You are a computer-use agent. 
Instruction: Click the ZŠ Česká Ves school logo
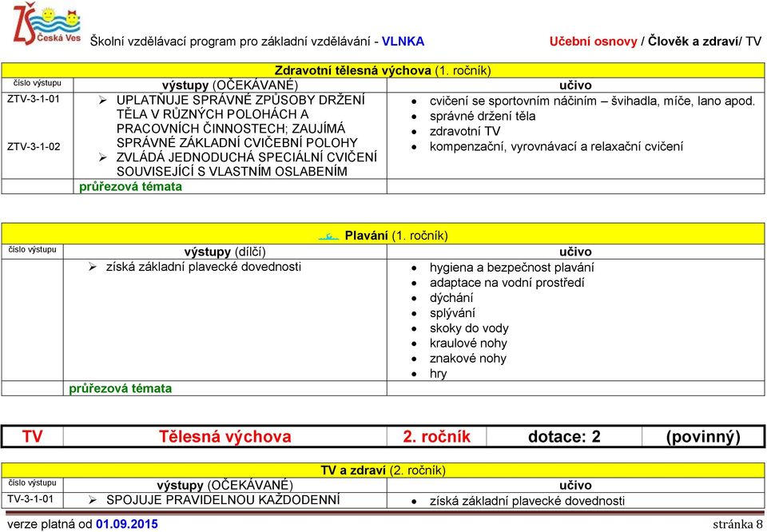(46, 25)
